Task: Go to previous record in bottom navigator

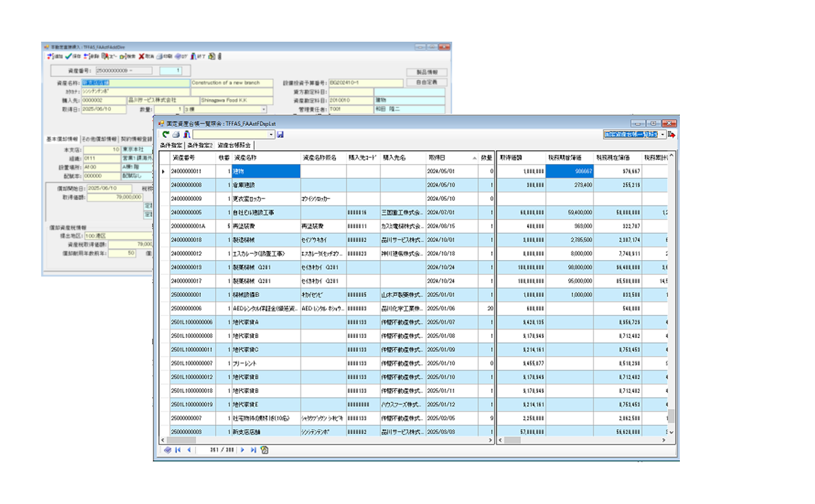Action: pos(189,450)
